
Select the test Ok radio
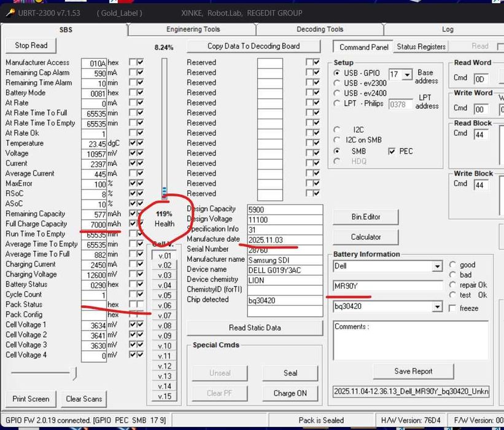452,295
